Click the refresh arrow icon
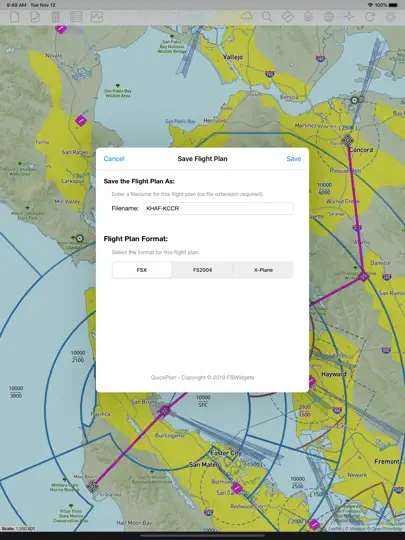This screenshot has height=540, width=405. 370,17
